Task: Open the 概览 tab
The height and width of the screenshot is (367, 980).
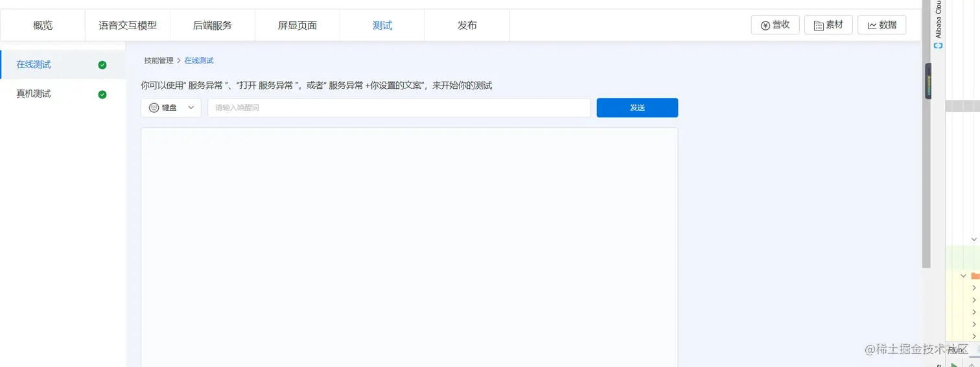Action: [x=43, y=25]
